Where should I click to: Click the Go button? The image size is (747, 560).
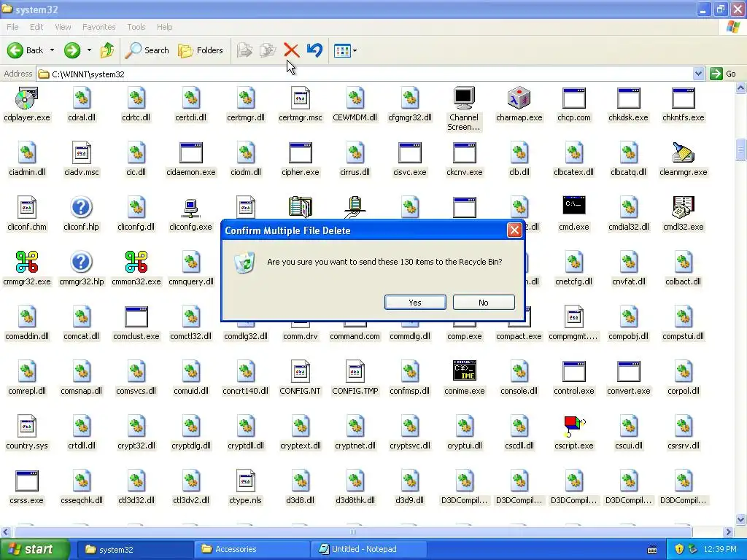tap(723, 74)
